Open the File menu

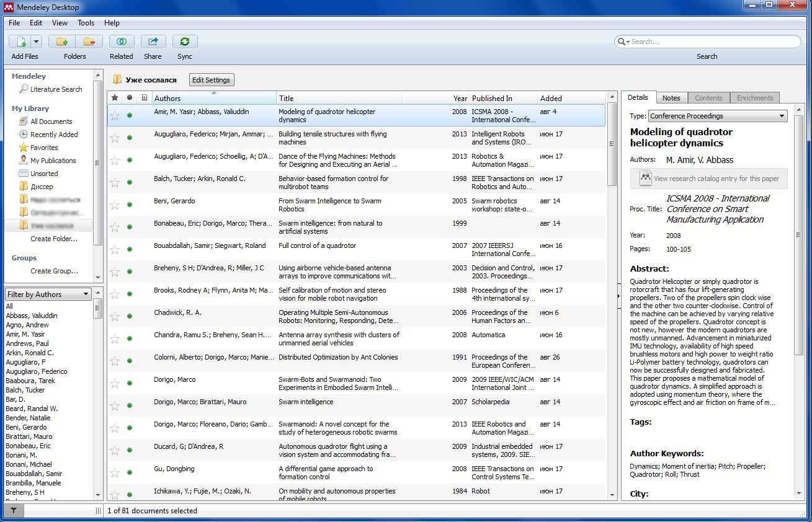(x=14, y=23)
